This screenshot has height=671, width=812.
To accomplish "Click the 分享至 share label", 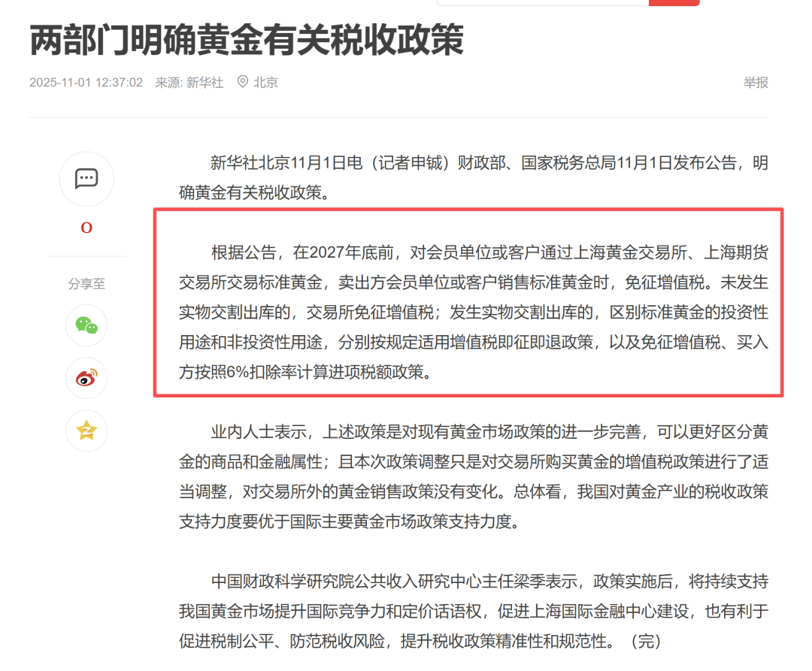I will coord(86,283).
